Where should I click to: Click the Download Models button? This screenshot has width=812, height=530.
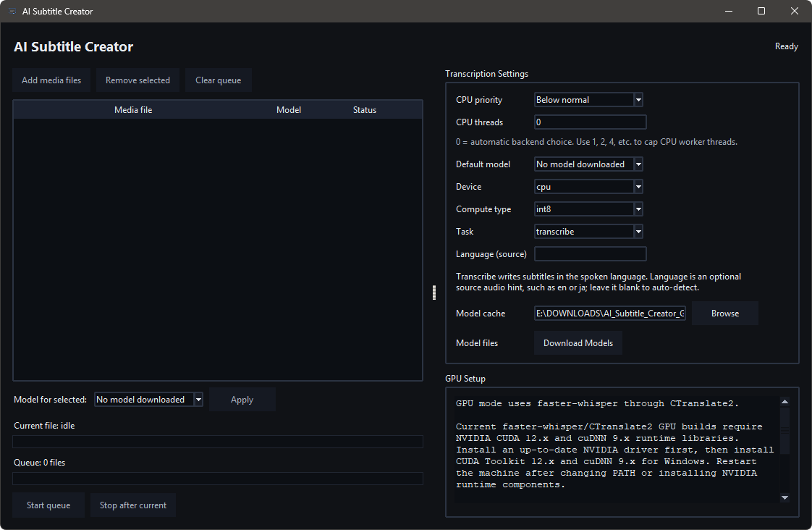coord(578,343)
